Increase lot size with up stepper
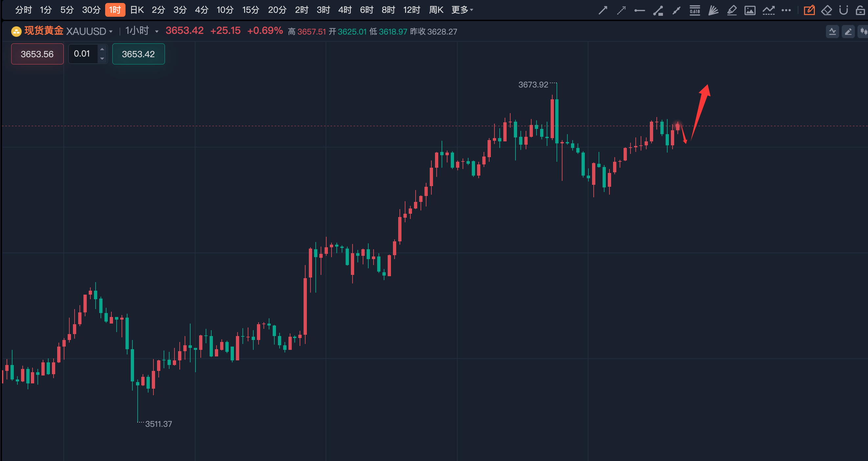The image size is (868, 461). coord(102,50)
